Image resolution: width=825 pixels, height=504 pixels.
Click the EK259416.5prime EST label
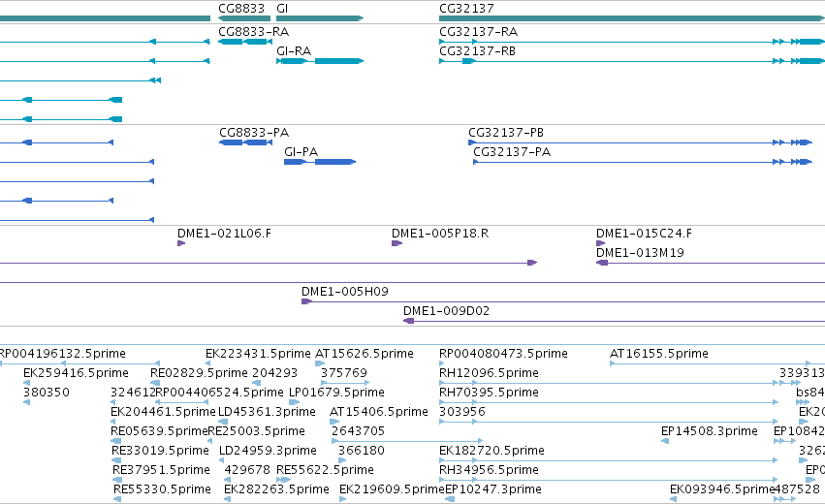click(x=76, y=373)
